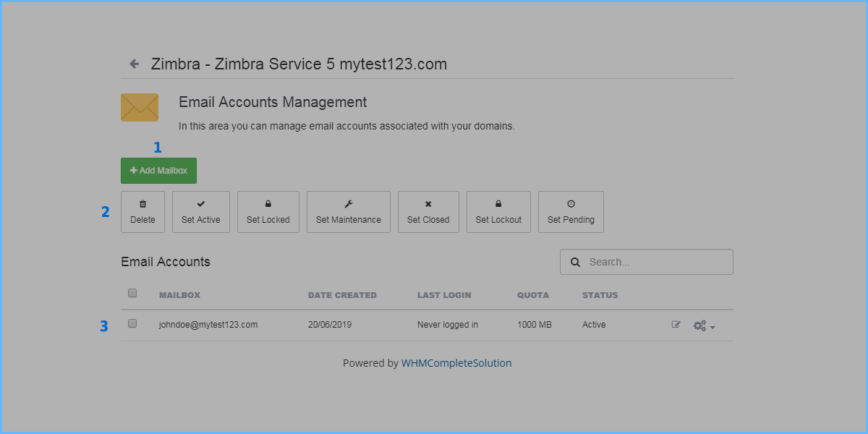Click the Delete button
Screen dimensions: 868x434
pos(142,212)
